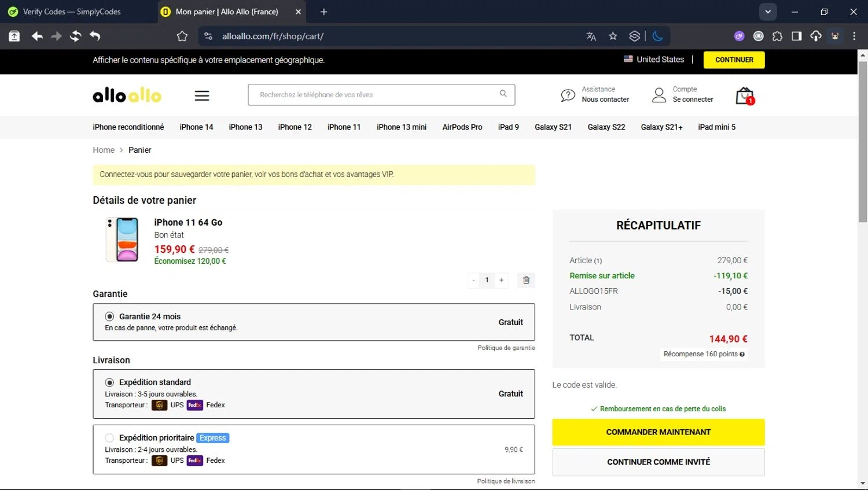Click the browser forward arrow

[56, 36]
